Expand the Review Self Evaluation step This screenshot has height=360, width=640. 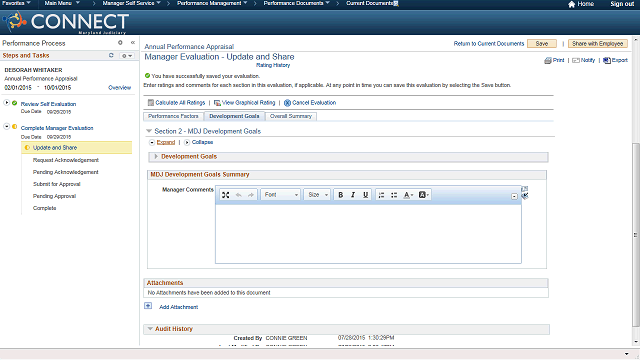pyautogui.click(x=7, y=102)
